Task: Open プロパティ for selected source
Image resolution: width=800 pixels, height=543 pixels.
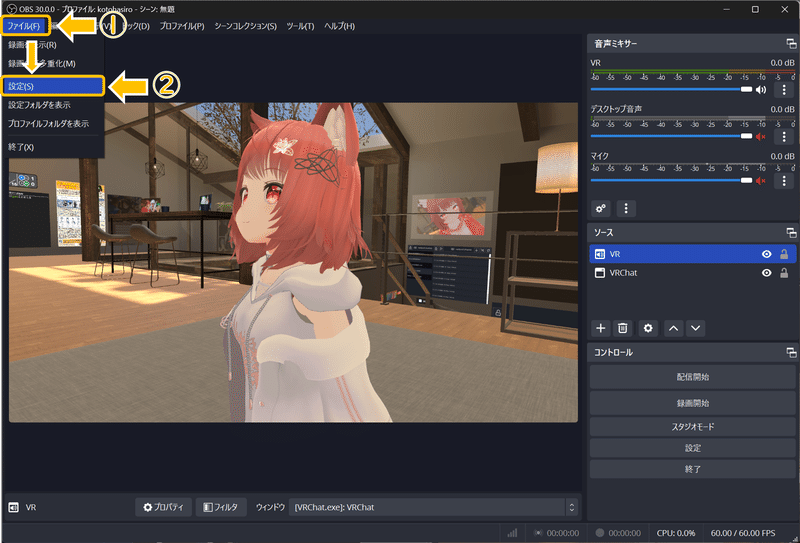Action: tap(163, 507)
